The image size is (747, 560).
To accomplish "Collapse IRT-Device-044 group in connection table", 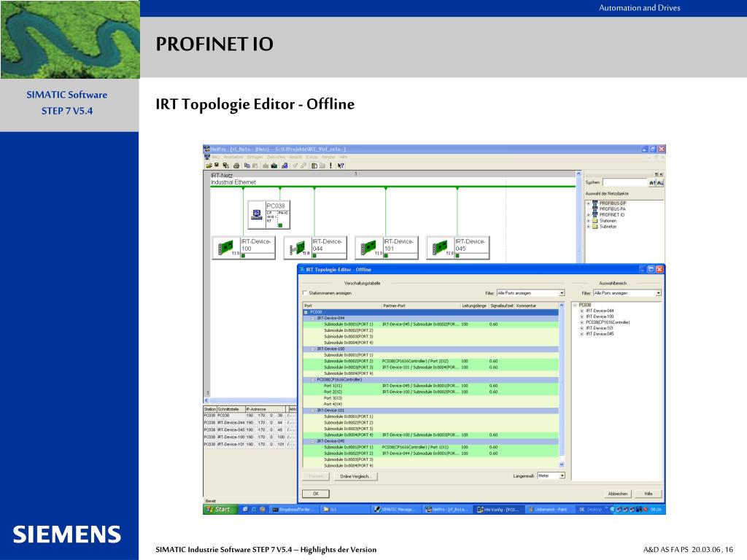I will [313, 318].
